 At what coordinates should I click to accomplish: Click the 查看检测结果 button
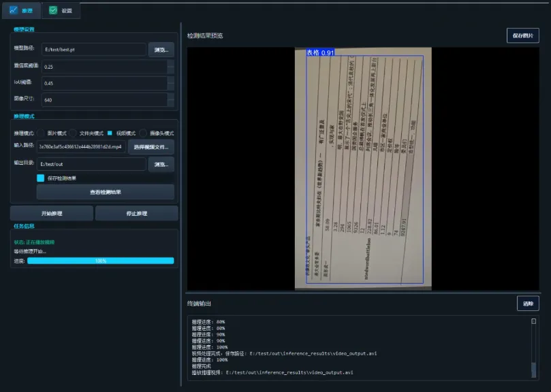(x=106, y=192)
